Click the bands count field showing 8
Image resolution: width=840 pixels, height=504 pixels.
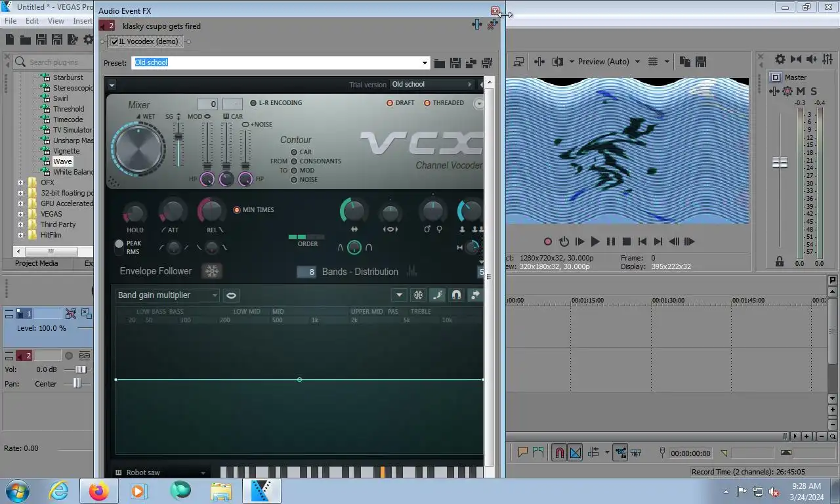click(306, 272)
